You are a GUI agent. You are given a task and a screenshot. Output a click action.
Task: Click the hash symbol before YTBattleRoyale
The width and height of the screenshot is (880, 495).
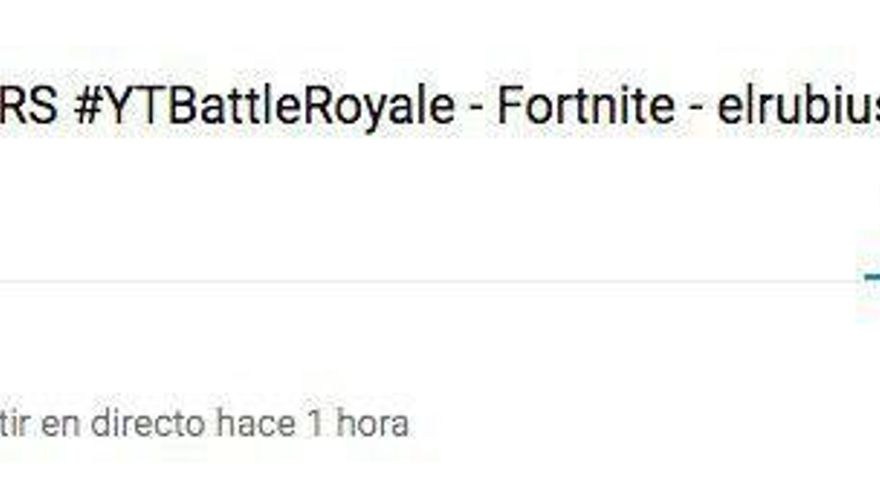pyautogui.click(x=88, y=107)
